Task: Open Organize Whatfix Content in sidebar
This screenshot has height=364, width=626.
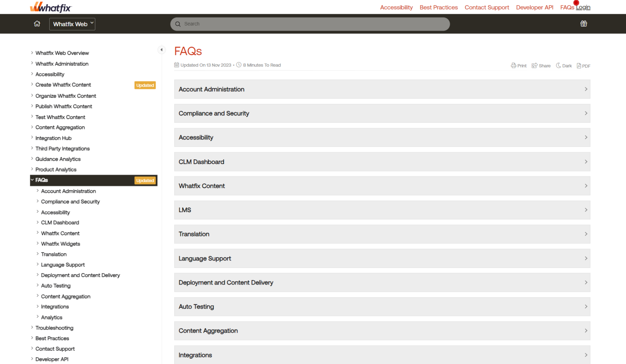Action: pos(66,96)
